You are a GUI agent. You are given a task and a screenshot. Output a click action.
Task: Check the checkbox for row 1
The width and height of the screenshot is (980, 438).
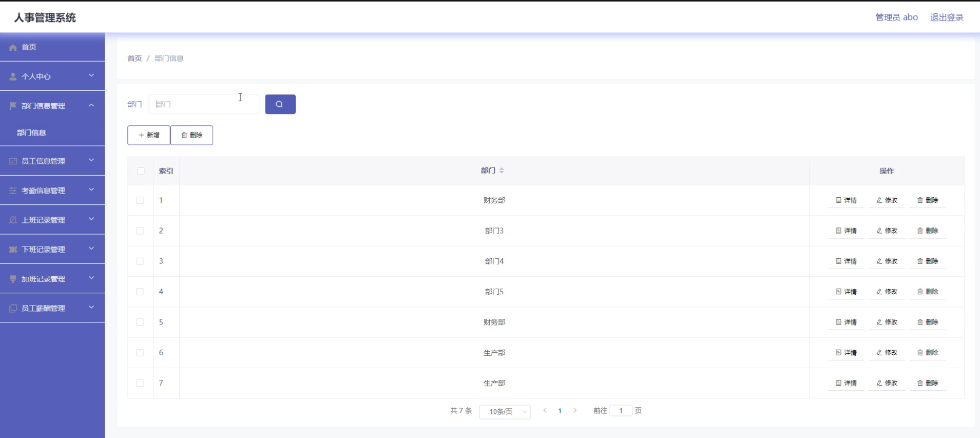click(x=140, y=200)
